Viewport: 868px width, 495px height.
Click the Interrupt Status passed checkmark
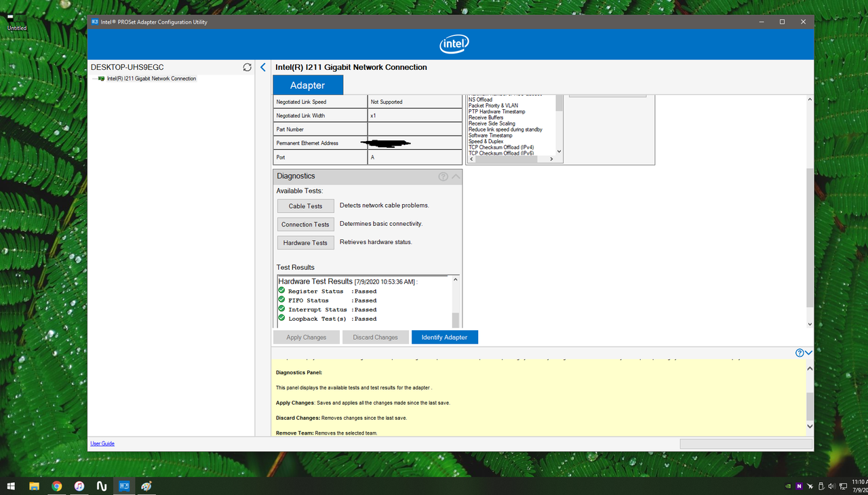281,309
